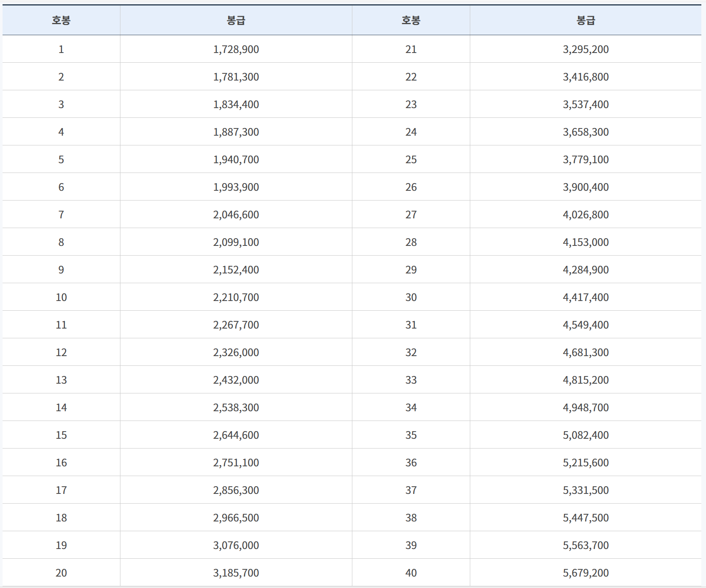Select the salary value 3,779,100
This screenshot has width=706, height=588.
tap(586, 159)
